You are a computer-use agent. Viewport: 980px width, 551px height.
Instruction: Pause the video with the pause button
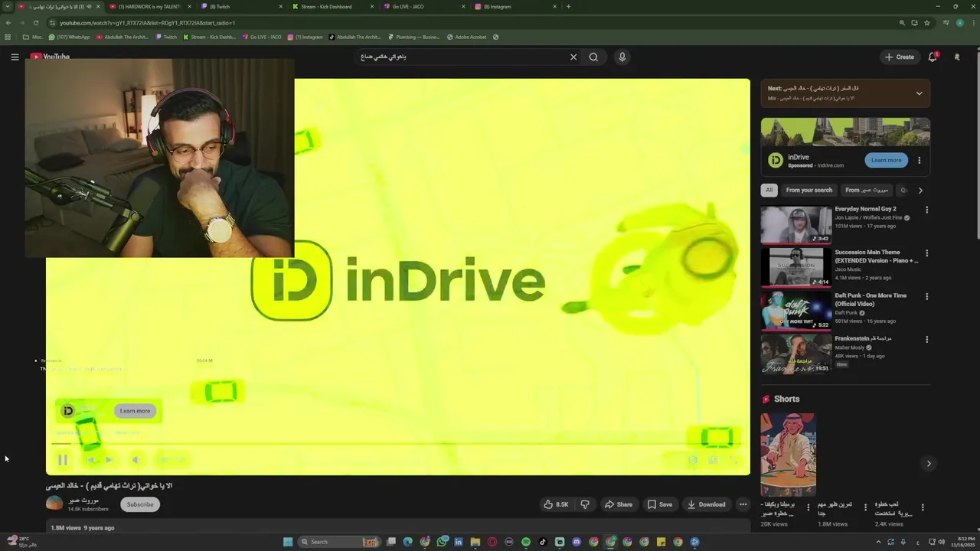click(x=63, y=460)
